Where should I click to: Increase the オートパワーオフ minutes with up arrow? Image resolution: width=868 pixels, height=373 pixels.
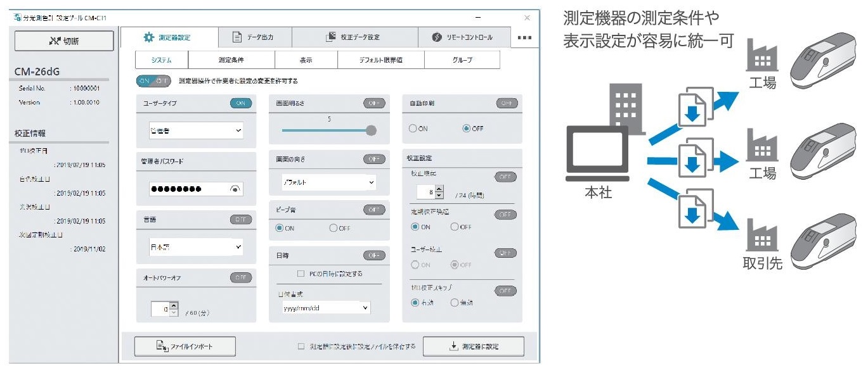pyautogui.click(x=174, y=305)
